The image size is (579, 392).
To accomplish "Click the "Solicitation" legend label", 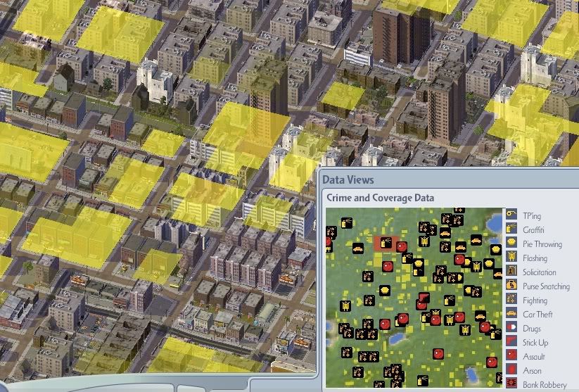I will click(x=540, y=272).
